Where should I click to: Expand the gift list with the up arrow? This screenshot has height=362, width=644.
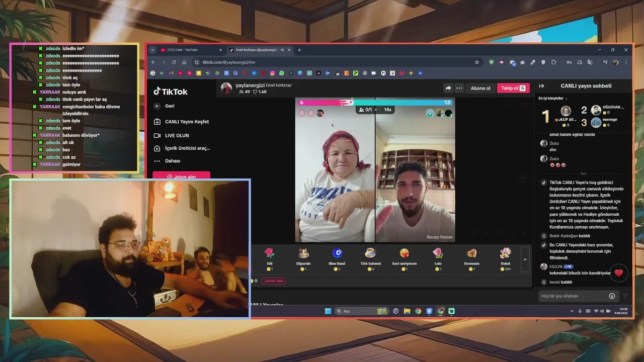pyautogui.click(x=525, y=259)
